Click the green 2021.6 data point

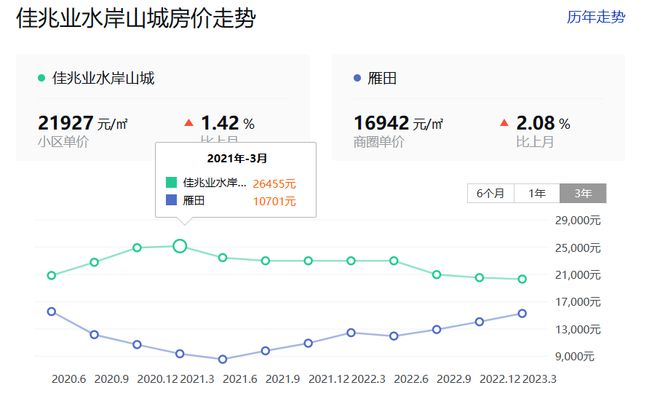click(x=223, y=258)
